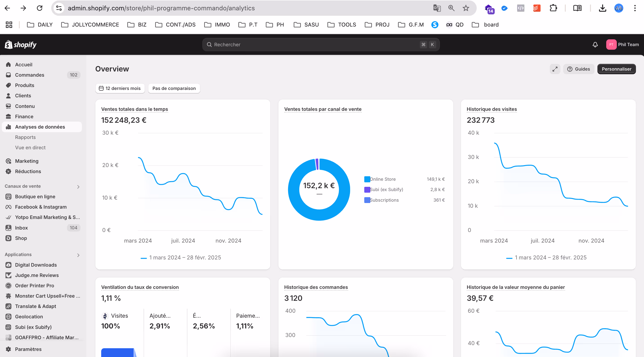Viewport: 644px width, 357px height.
Task: Click the Shopify logo in header
Action: click(x=21, y=45)
